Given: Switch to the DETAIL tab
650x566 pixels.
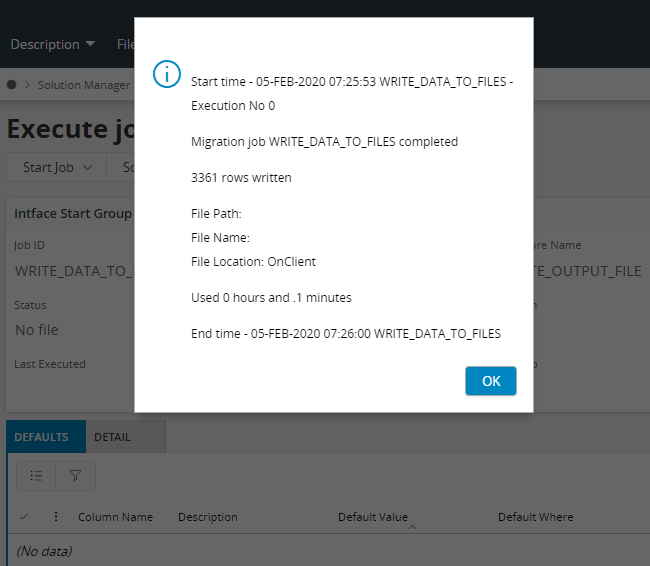Looking at the screenshot, I should [112, 437].
